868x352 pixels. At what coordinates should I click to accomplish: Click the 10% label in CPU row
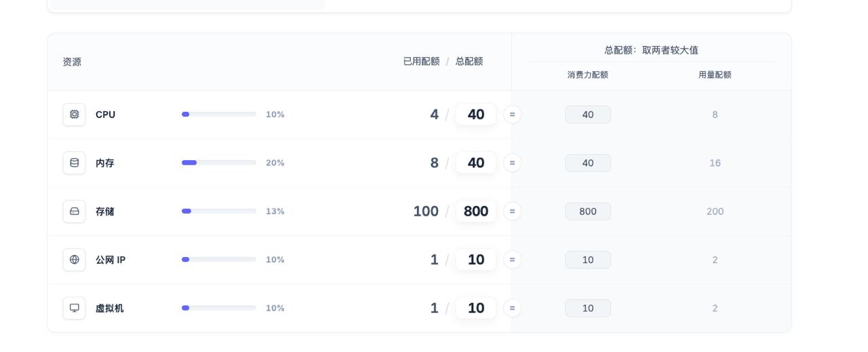tap(275, 115)
